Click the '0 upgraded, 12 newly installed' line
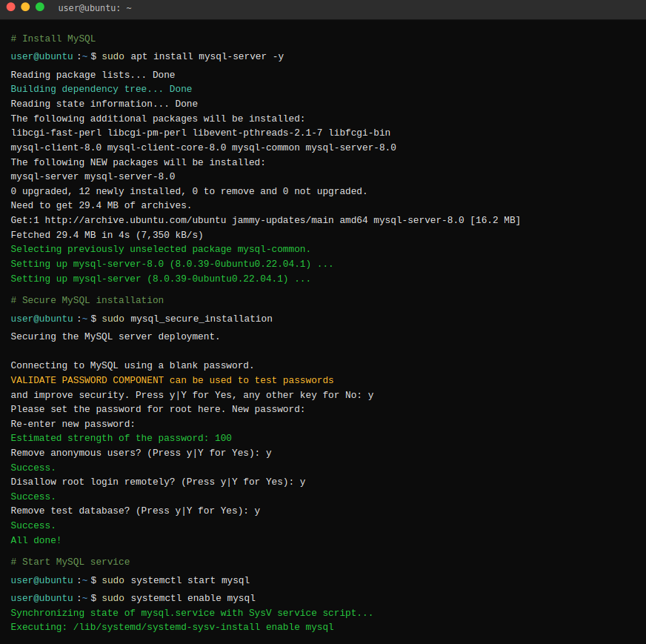Viewport: 646px width, 644px height. click(x=189, y=191)
